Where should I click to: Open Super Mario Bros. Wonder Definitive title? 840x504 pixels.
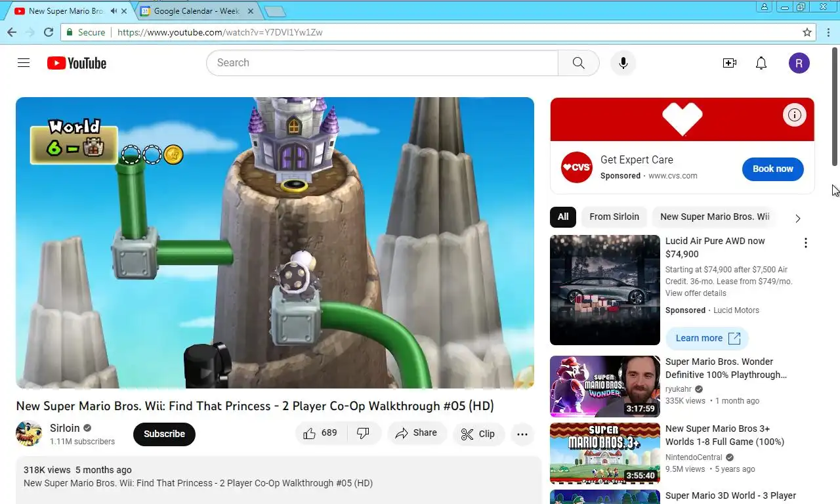tap(726, 368)
